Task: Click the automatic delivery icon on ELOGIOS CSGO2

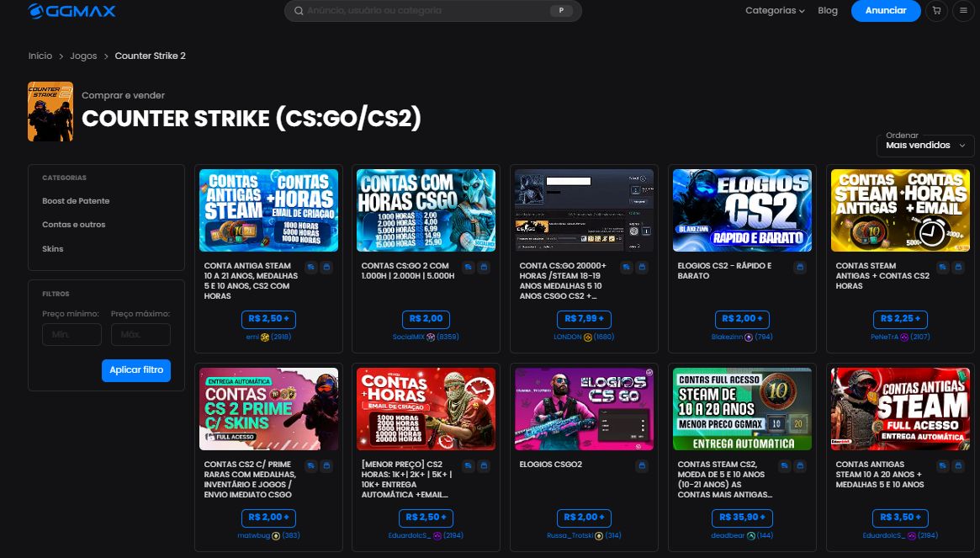Action: [x=642, y=465]
